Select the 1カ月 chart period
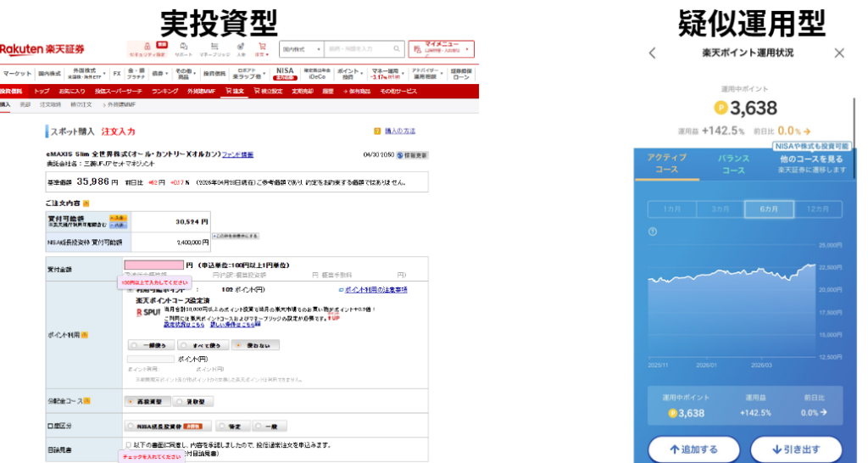 672,209
